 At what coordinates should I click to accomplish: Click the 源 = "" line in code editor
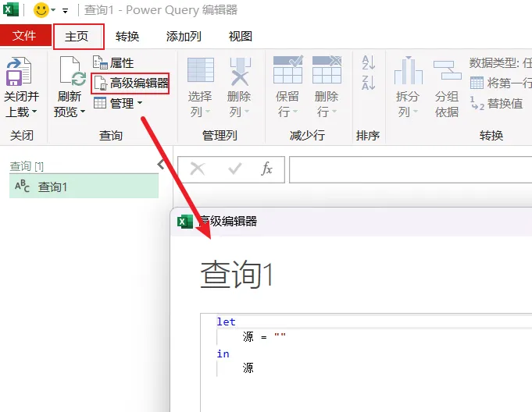(264, 337)
